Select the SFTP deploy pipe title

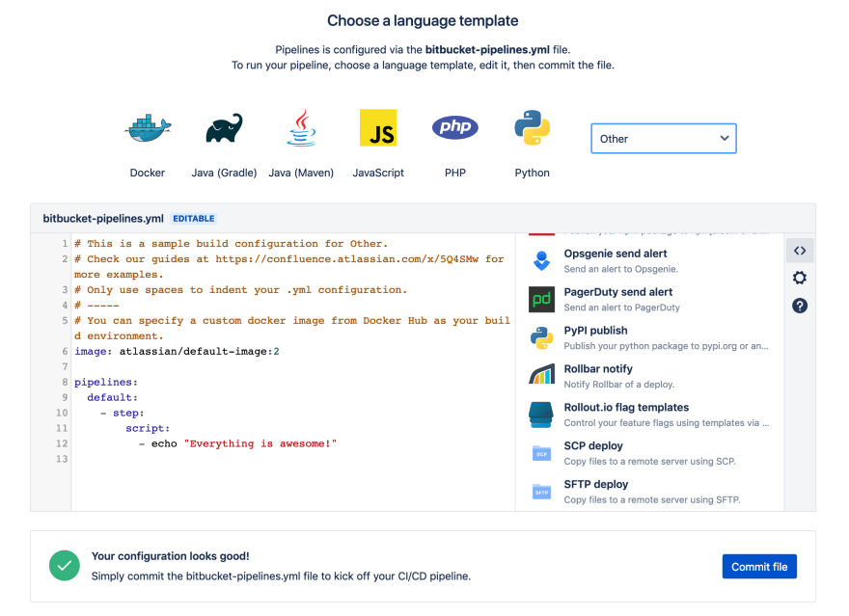pyautogui.click(x=595, y=484)
